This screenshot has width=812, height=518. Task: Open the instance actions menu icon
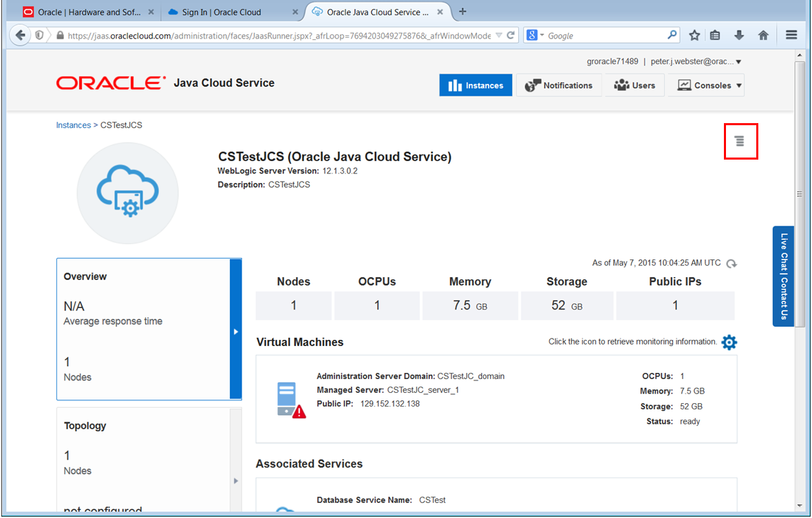[x=740, y=141]
